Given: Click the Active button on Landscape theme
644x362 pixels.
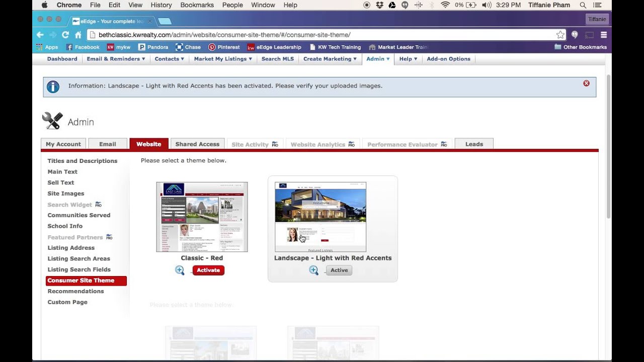Looking at the screenshot, I should [339, 270].
